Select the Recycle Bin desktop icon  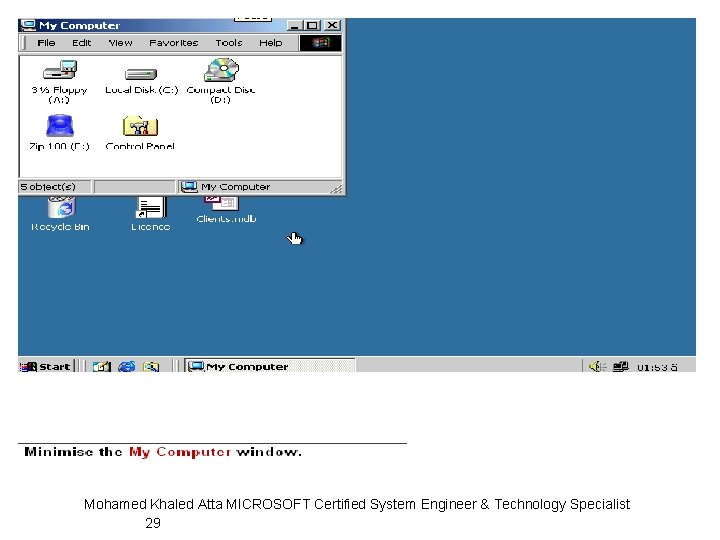pyautogui.click(x=61, y=207)
